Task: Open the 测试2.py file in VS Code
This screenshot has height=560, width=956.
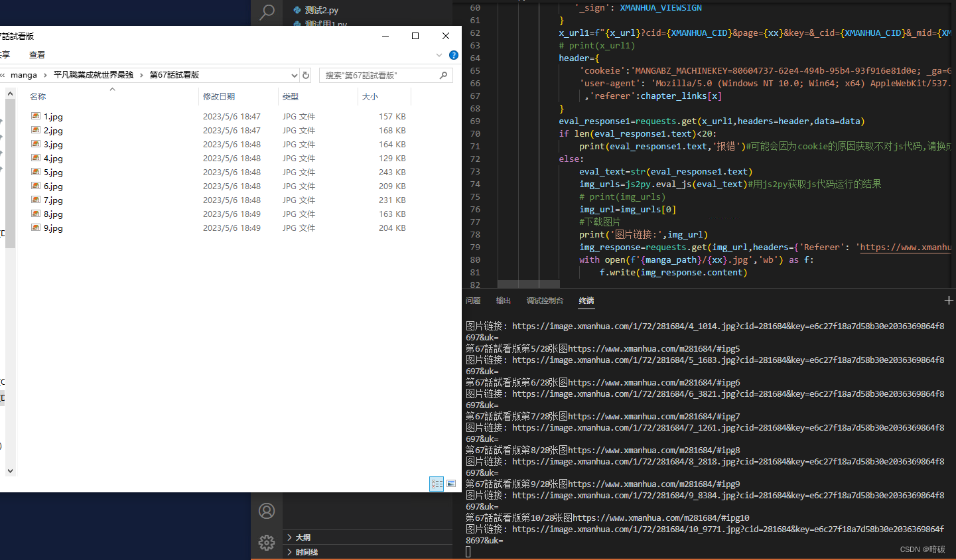Action: (321, 10)
